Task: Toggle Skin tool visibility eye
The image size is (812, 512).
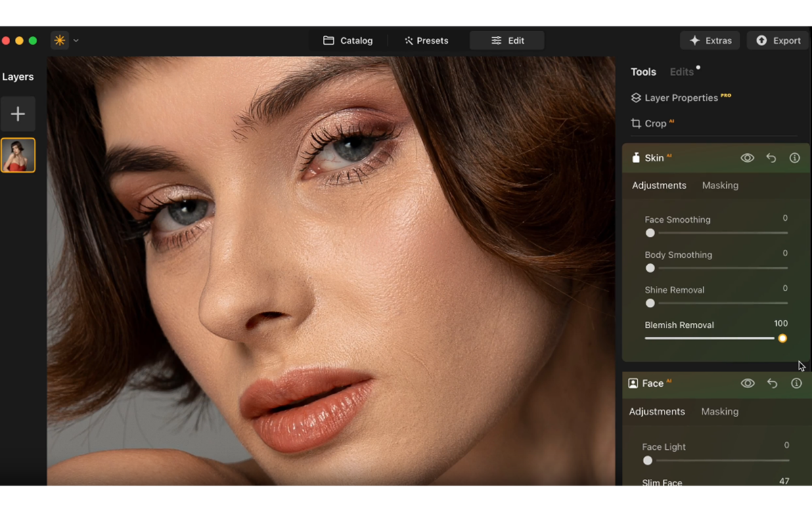Action: 747,158
